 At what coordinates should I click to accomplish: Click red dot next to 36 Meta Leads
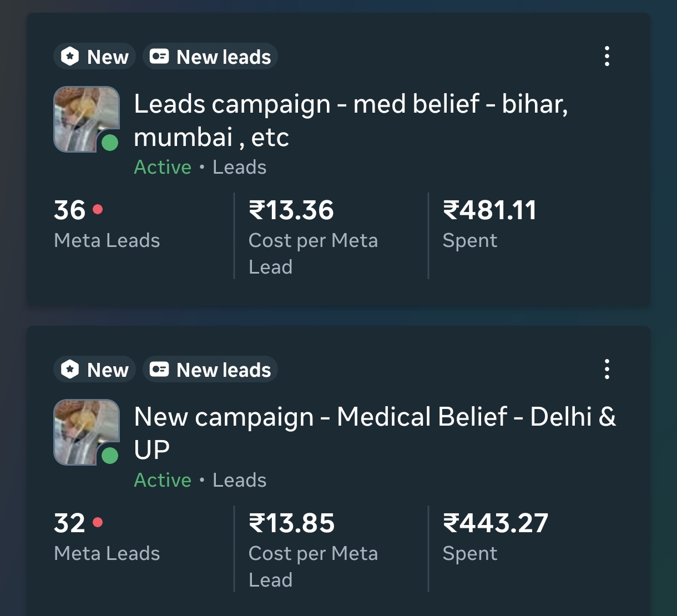pos(98,210)
